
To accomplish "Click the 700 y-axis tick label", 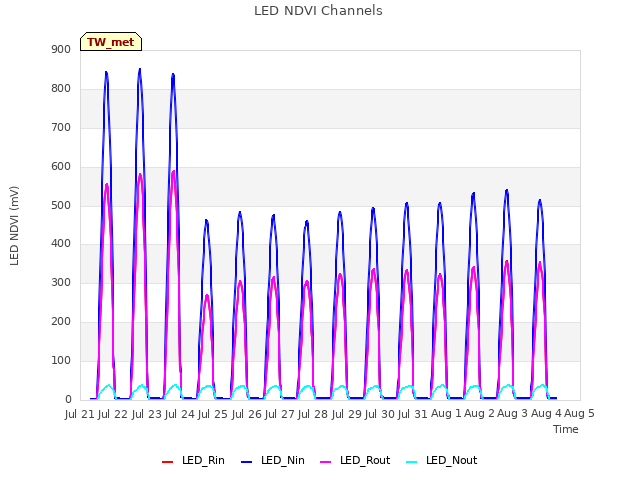I will coord(61,128).
